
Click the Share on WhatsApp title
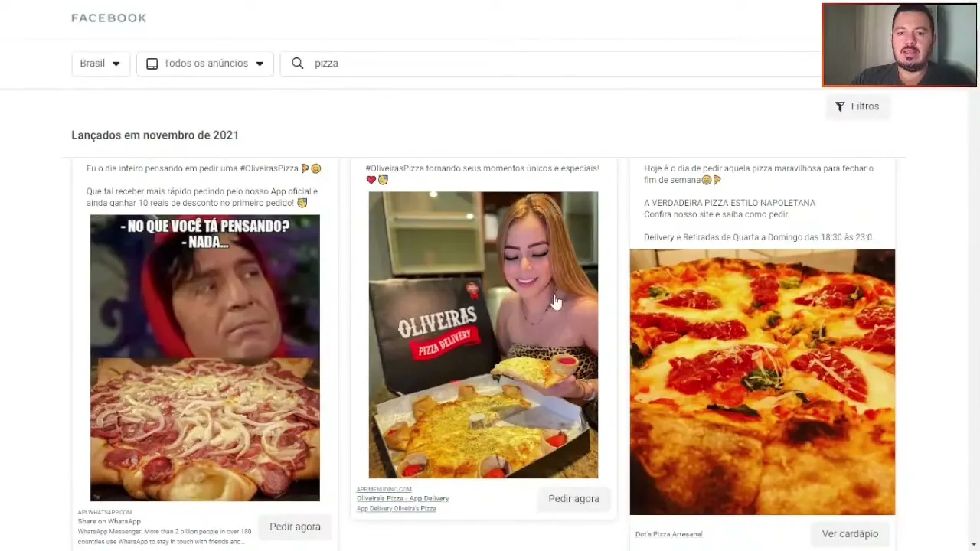[109, 521]
